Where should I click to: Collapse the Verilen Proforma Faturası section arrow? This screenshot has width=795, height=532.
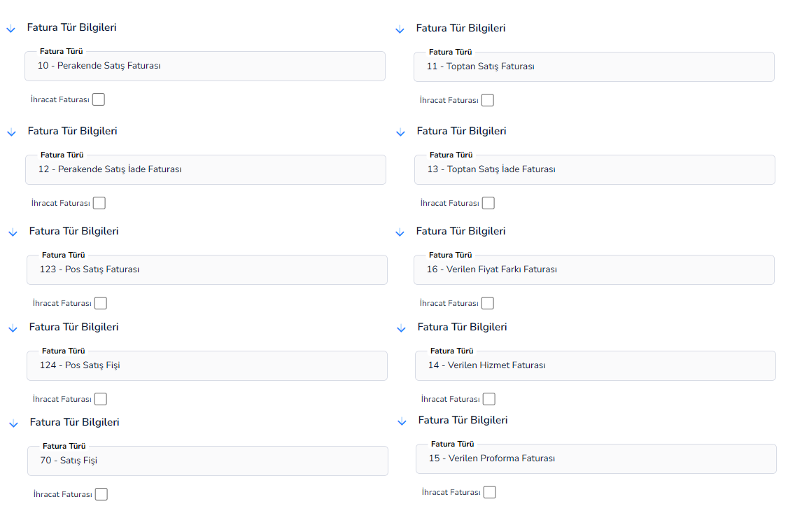pos(402,422)
